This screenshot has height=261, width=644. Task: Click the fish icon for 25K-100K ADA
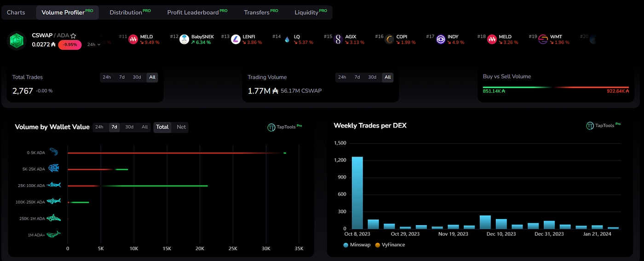(x=54, y=185)
